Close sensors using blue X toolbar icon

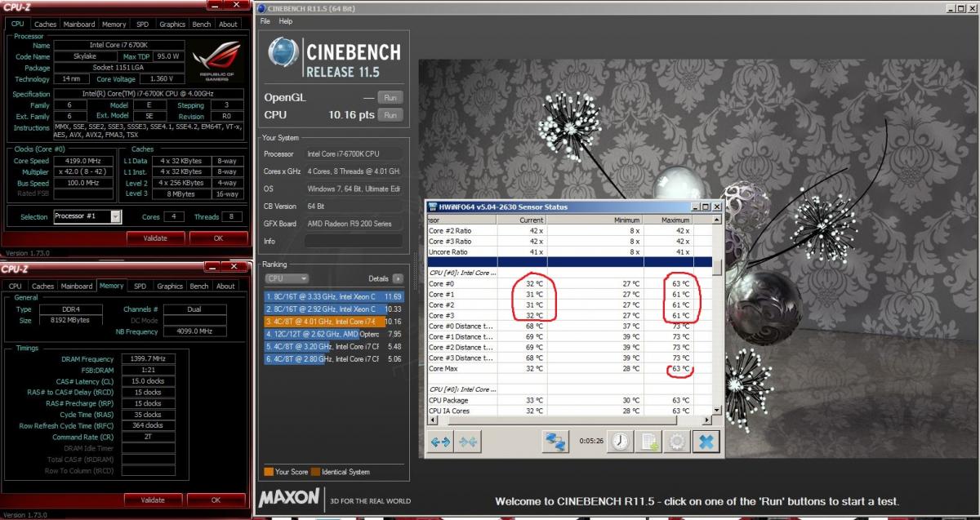tap(706, 442)
